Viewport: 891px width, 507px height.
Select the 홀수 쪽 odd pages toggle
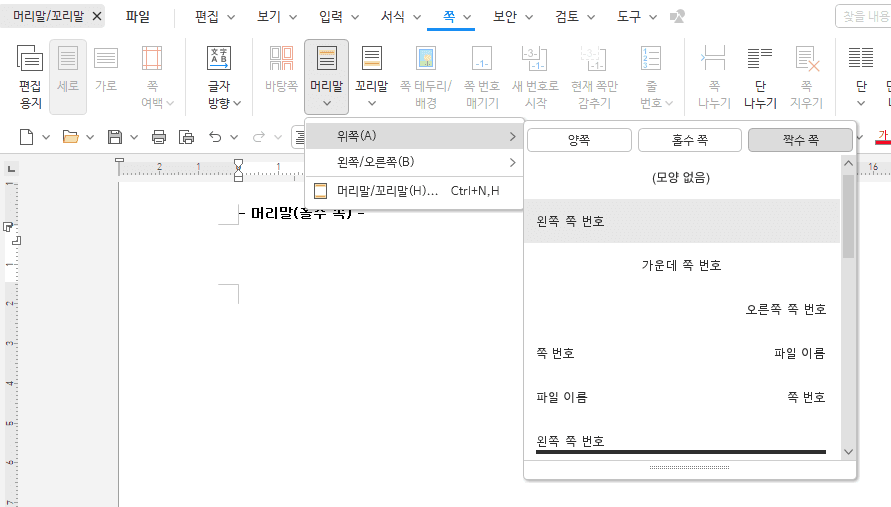click(x=690, y=140)
